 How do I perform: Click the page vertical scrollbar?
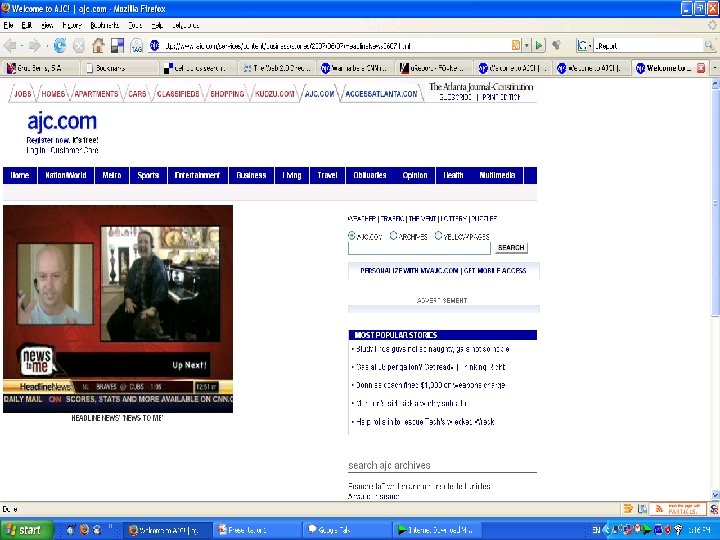[x=715, y=202]
